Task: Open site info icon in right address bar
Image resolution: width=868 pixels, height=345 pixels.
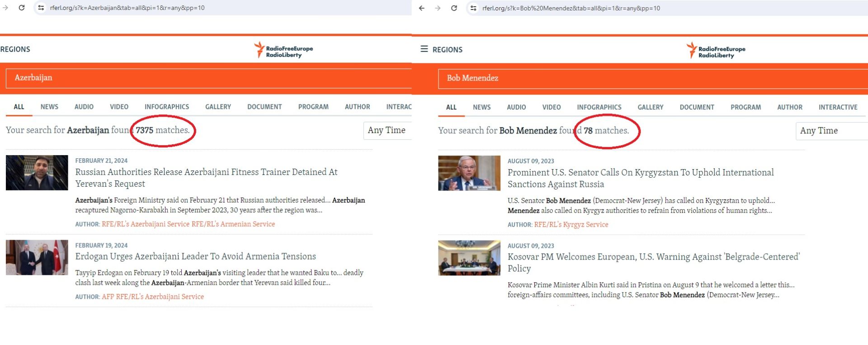Action: pos(473,8)
